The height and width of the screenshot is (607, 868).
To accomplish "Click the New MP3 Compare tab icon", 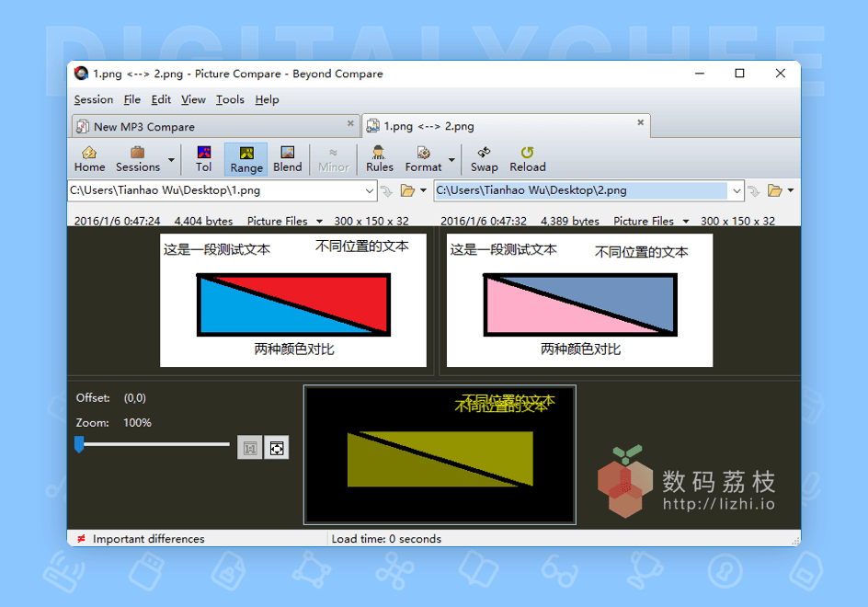I will 83,127.
